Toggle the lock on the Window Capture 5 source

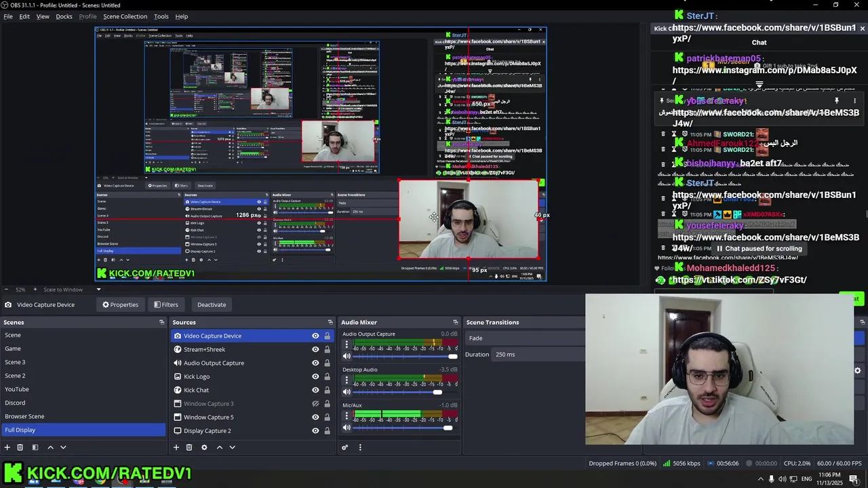[327, 418]
